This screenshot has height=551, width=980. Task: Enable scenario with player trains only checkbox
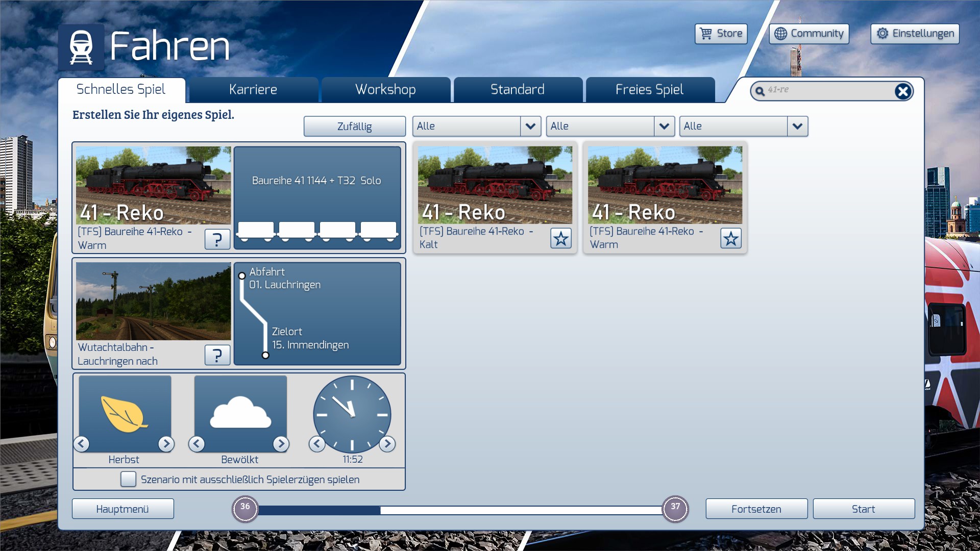[128, 479]
